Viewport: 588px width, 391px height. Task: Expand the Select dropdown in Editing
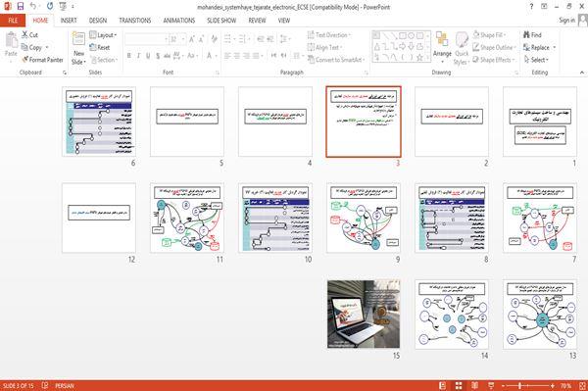537,60
